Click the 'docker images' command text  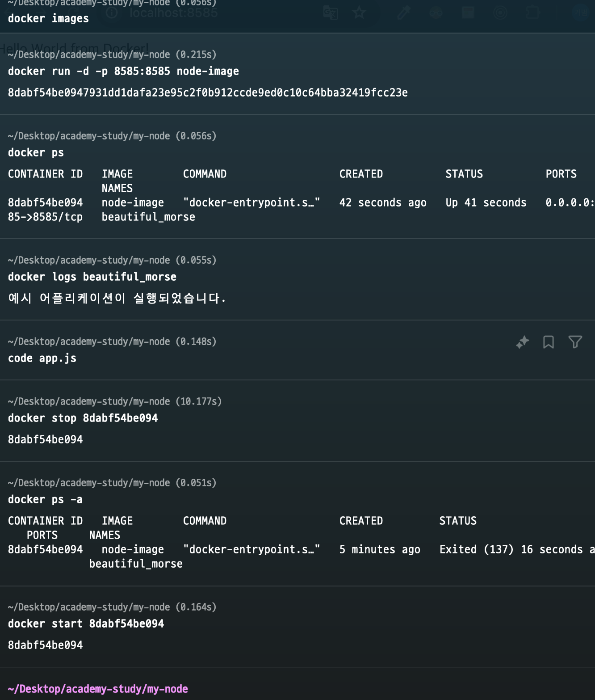(x=48, y=18)
